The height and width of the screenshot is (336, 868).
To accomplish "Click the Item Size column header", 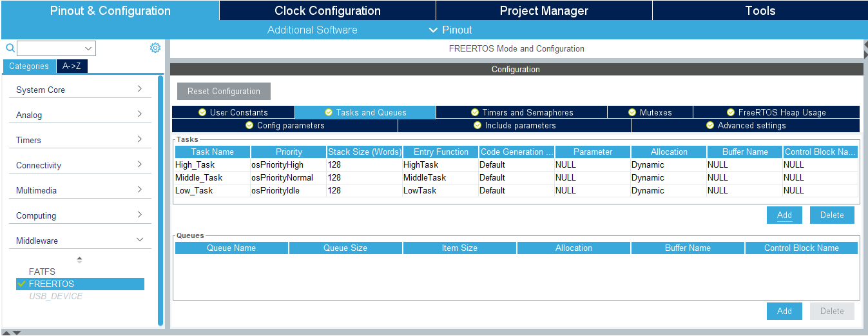I will (459, 248).
